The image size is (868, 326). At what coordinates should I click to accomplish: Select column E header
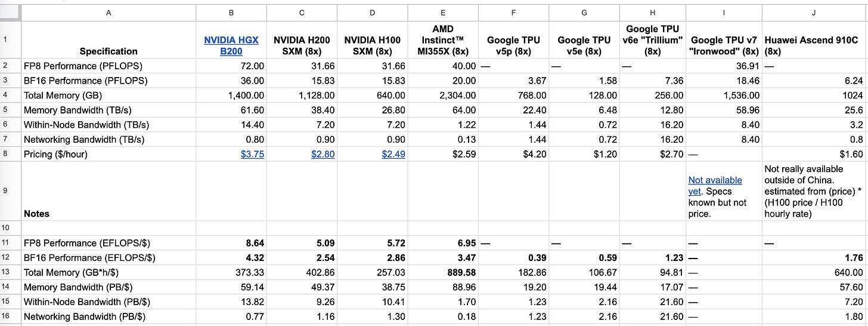pyautogui.click(x=442, y=12)
